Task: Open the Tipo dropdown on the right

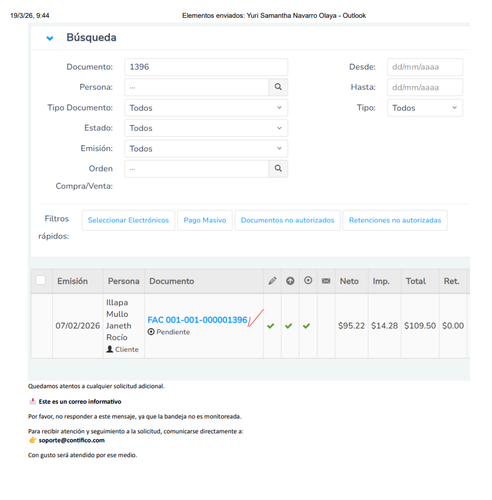Action: (425, 108)
